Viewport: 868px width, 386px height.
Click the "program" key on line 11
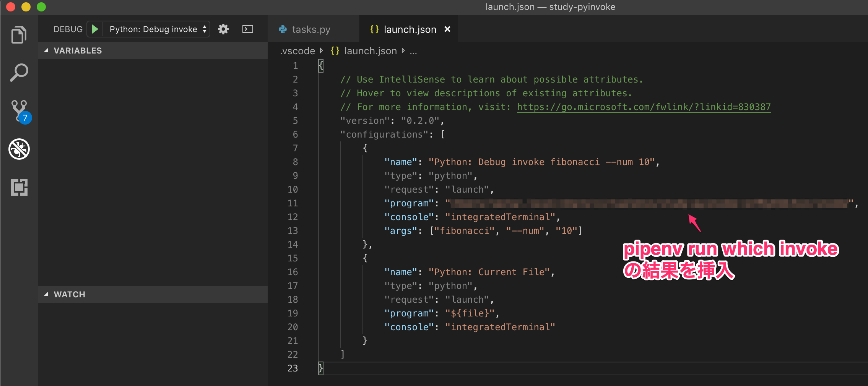[409, 203]
